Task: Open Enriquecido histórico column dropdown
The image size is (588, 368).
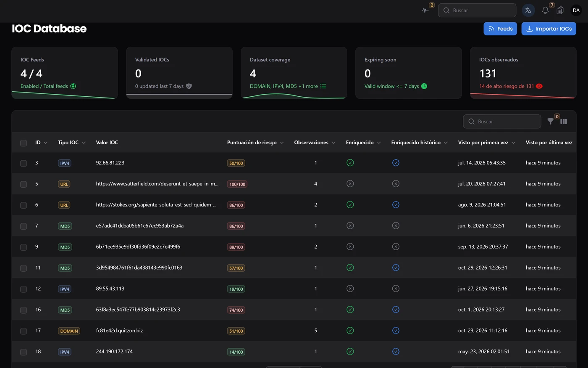Action: point(446,143)
